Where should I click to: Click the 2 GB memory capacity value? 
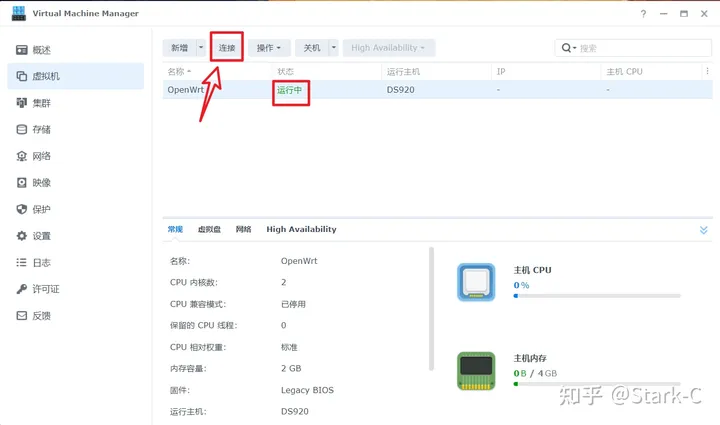coord(291,369)
